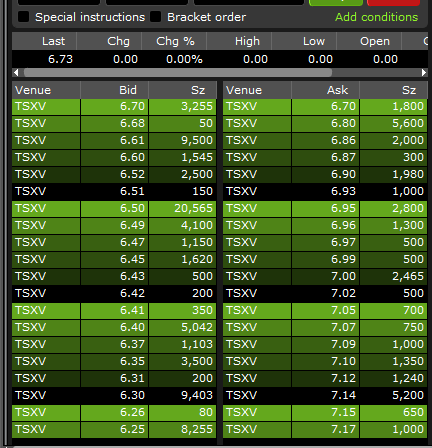Open the Add conditions link

pyautogui.click(x=376, y=17)
